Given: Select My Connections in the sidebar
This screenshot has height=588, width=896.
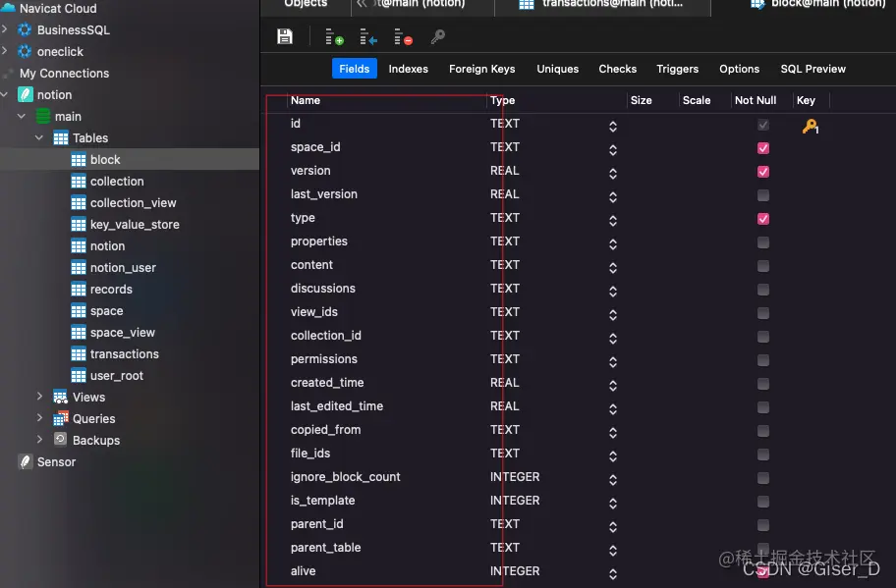Looking at the screenshot, I should click(64, 73).
